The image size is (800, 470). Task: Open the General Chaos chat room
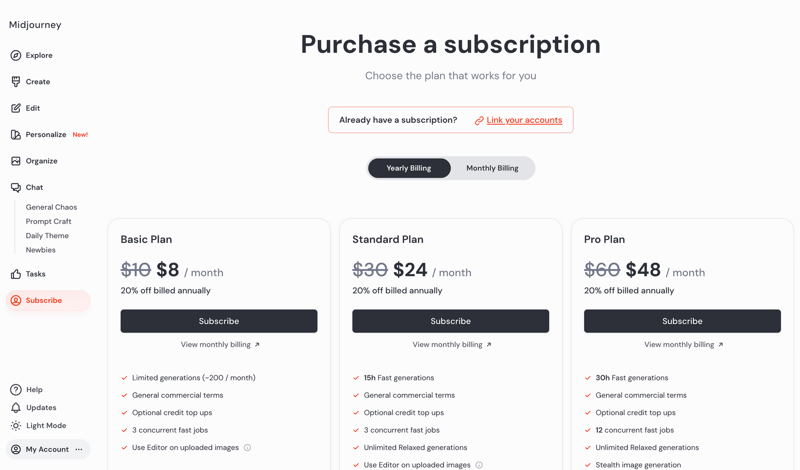point(51,207)
